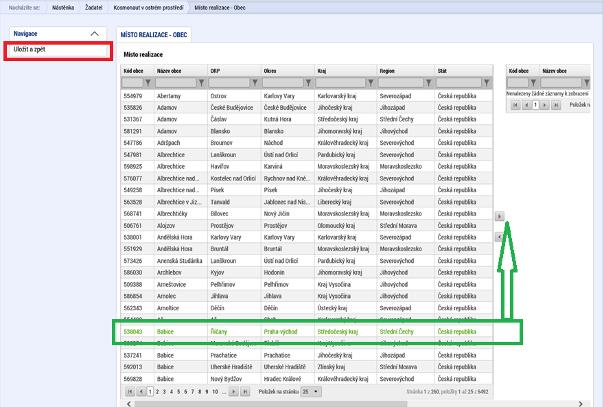Viewport: 604px width, 407px height.
Task: Select the Anenská Studánka row
Action: tap(307, 261)
